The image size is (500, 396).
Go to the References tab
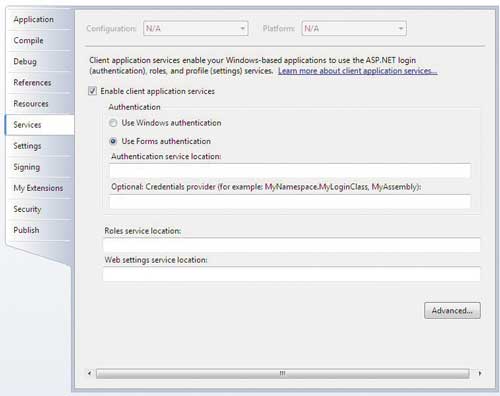tap(39, 83)
